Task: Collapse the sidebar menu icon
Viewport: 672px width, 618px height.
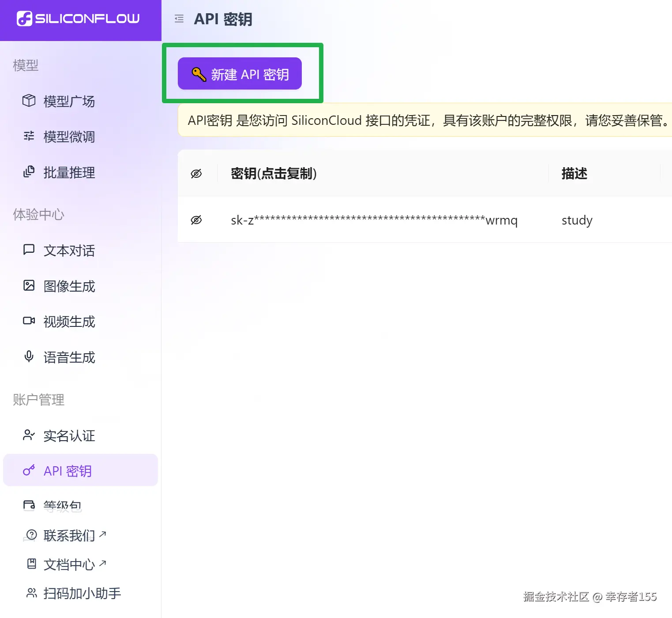Action: (179, 19)
